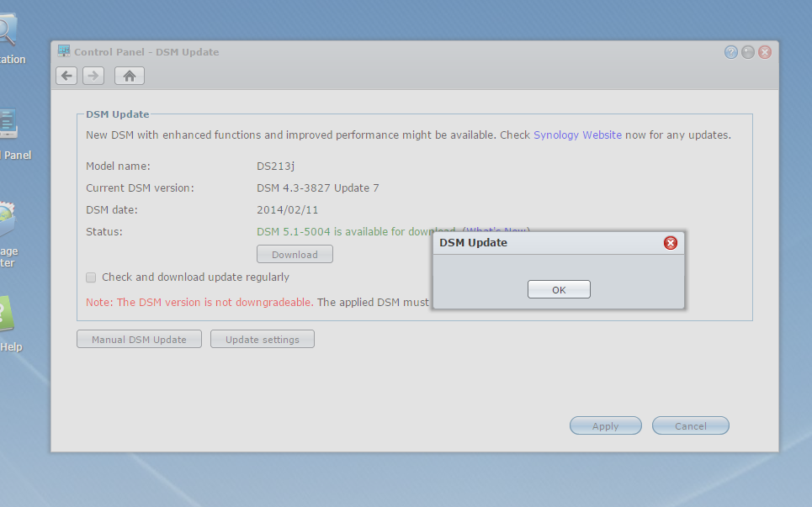
Task: Enable Check and download update regularly
Action: pyautogui.click(x=91, y=277)
